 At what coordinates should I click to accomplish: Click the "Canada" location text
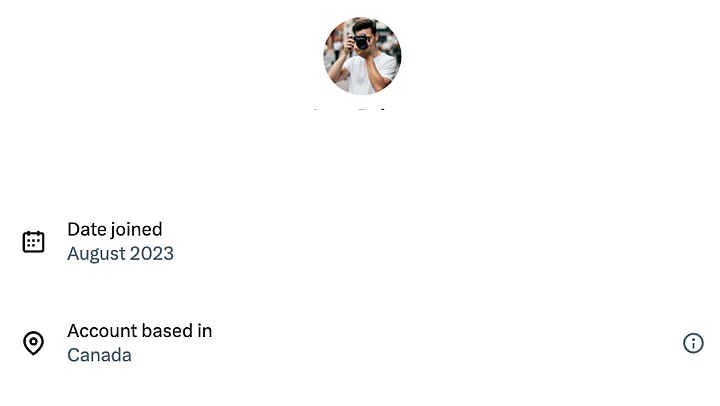click(99, 355)
